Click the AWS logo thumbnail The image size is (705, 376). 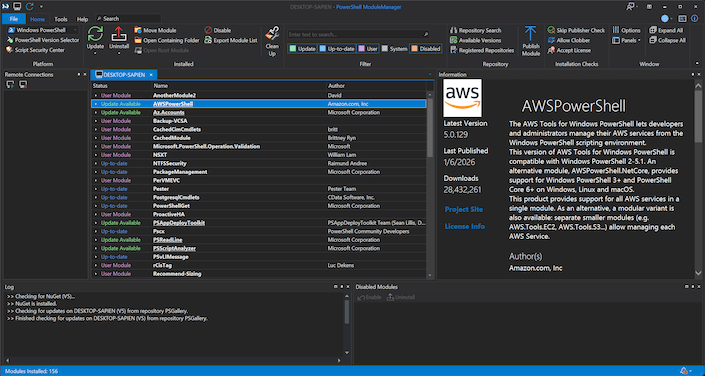462,98
